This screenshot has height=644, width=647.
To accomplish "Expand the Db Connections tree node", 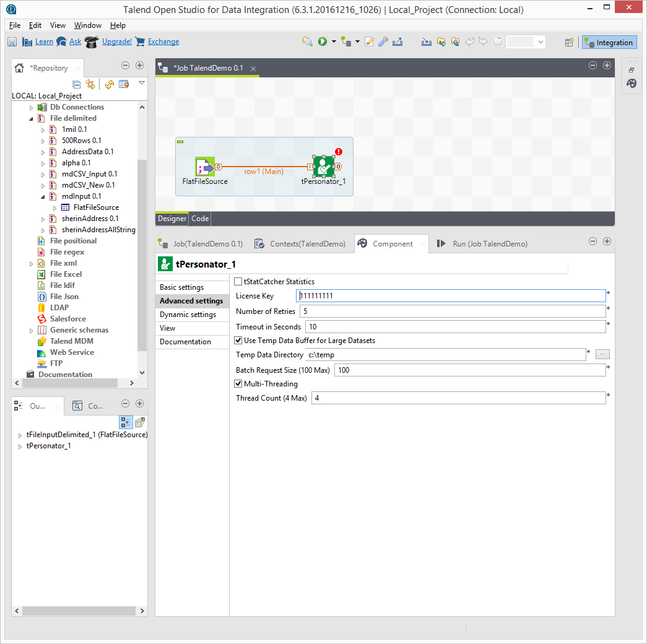I will 32,107.
